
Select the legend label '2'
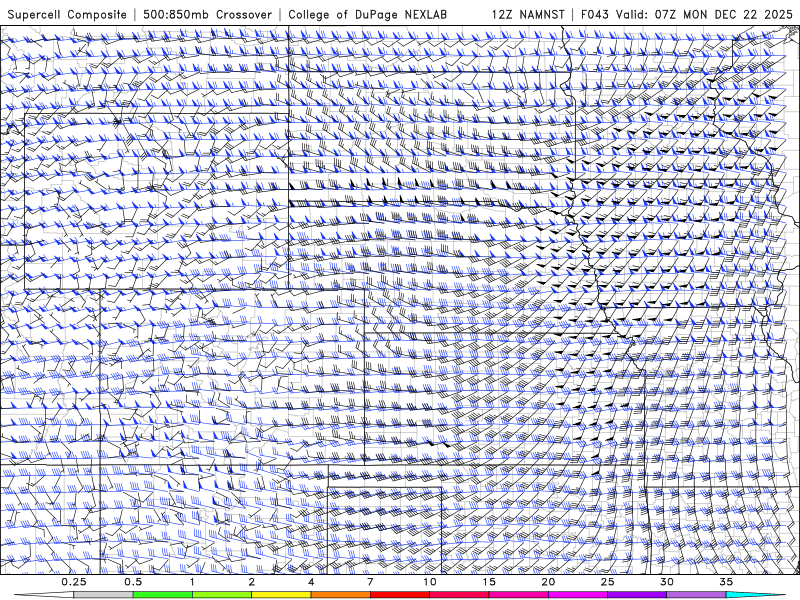click(x=252, y=582)
